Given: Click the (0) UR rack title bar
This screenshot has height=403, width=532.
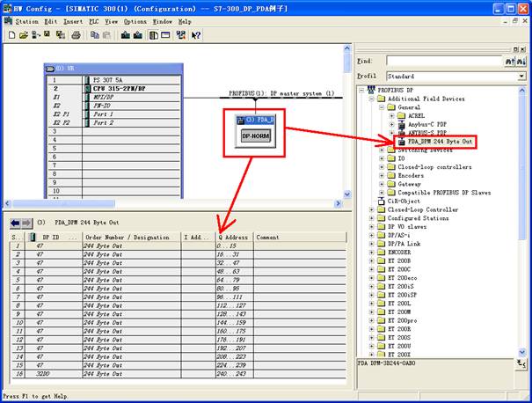Looking at the screenshot, I should tap(113, 69).
